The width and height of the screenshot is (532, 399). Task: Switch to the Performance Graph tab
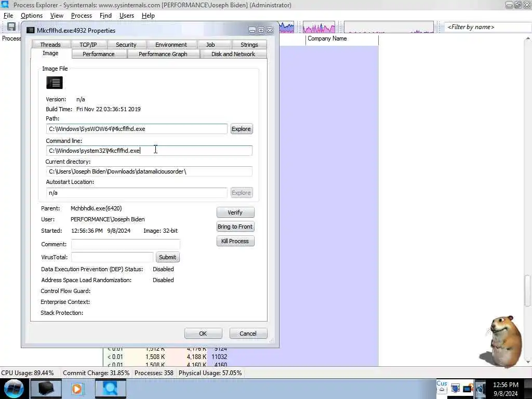tap(163, 54)
